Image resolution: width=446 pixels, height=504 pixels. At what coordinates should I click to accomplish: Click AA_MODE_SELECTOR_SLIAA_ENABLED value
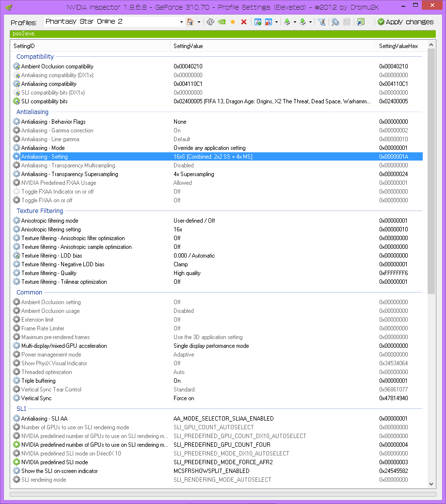(223, 419)
